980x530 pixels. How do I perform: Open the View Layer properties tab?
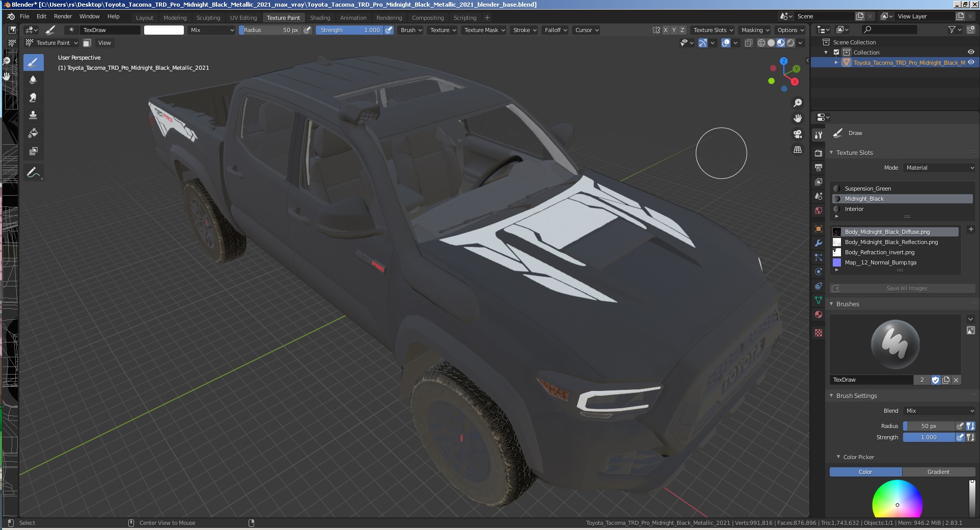pyautogui.click(x=819, y=181)
